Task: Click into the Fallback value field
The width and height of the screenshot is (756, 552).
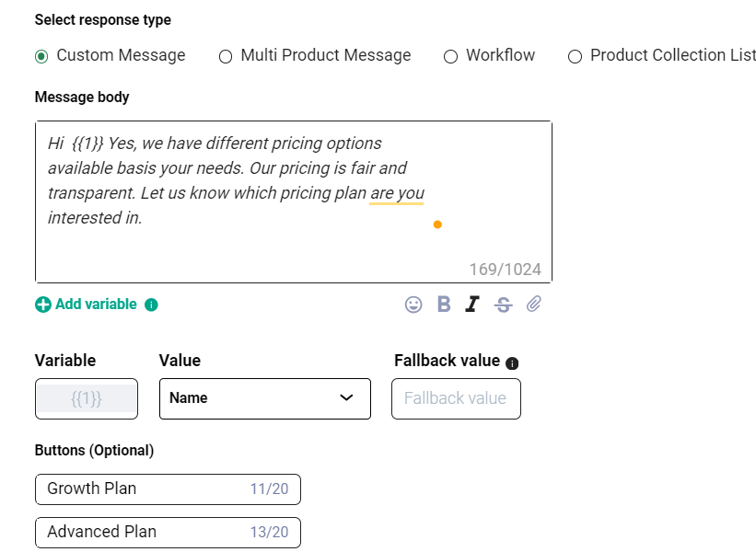Action: pos(455,398)
